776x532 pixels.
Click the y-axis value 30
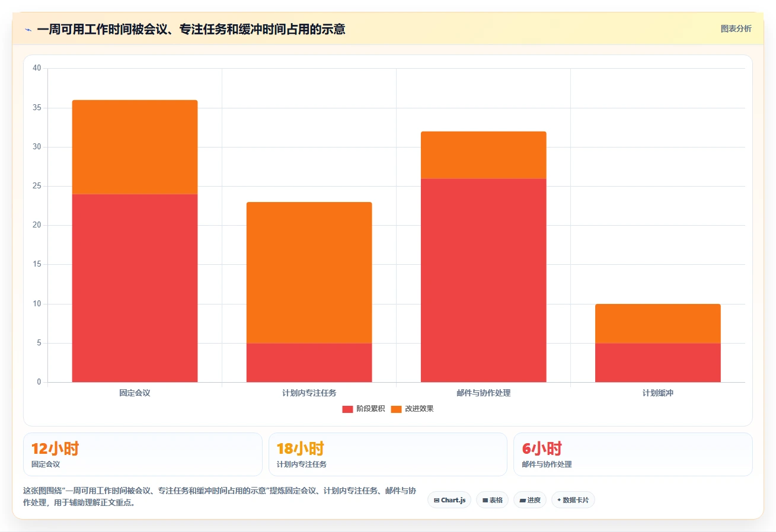pyautogui.click(x=37, y=147)
